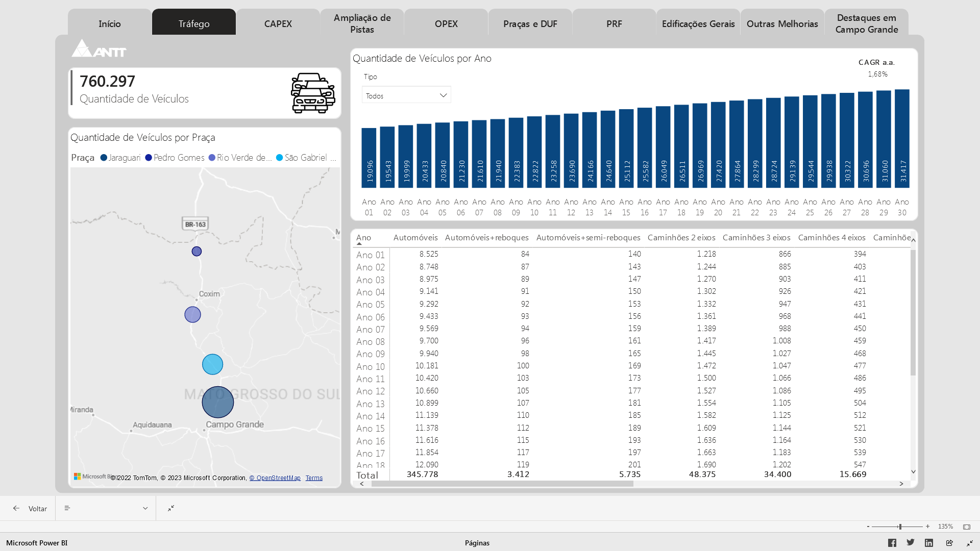Open the Tipo Todos dropdown
This screenshot has height=551, width=980.
406,95
